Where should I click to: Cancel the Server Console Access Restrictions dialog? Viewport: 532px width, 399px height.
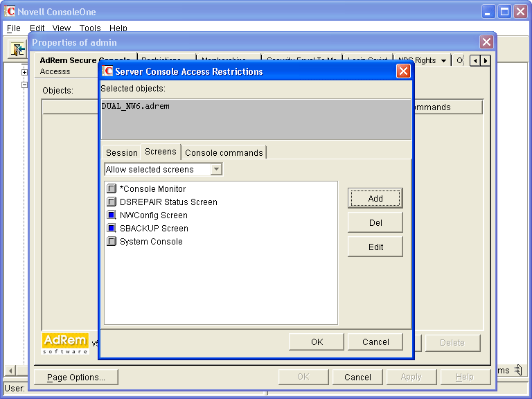coord(375,342)
